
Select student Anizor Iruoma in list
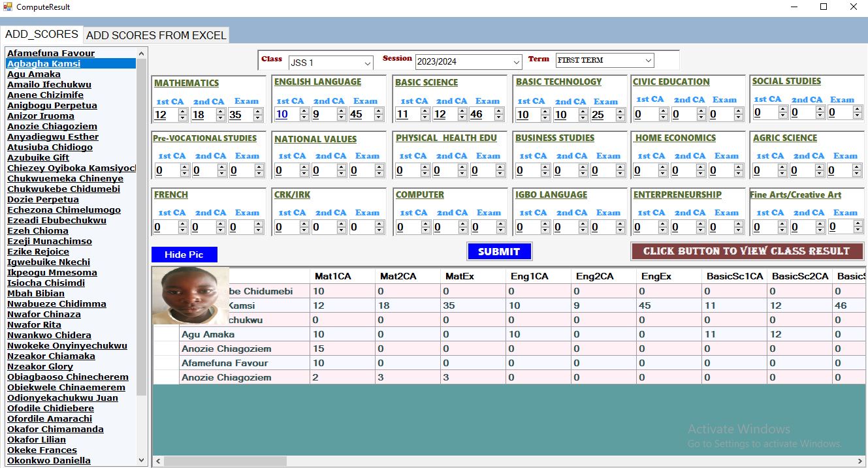click(x=40, y=116)
